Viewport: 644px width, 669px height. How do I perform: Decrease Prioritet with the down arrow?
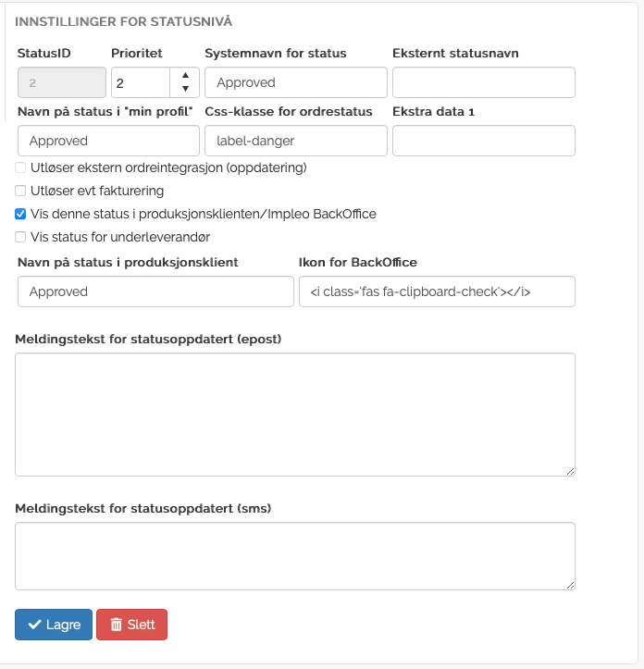click(x=185, y=89)
